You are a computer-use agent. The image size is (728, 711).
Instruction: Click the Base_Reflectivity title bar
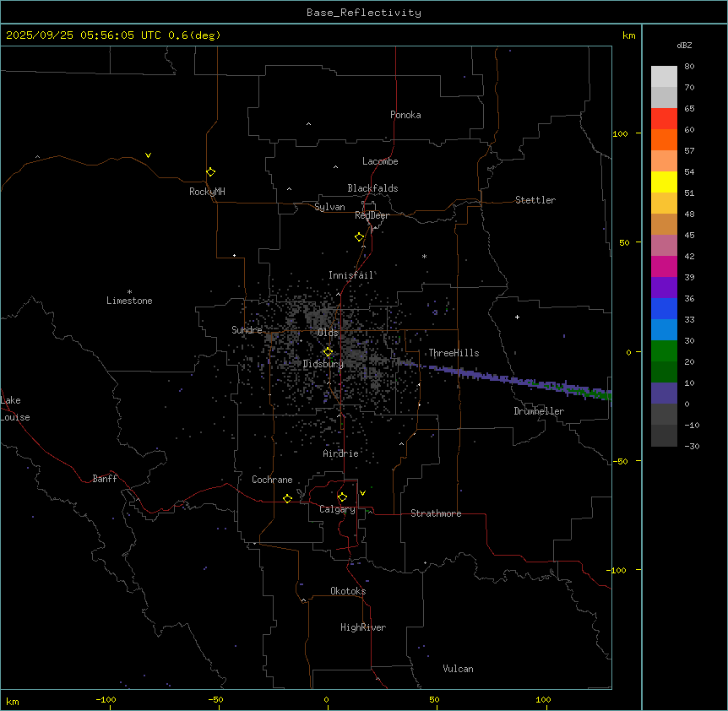point(363,13)
